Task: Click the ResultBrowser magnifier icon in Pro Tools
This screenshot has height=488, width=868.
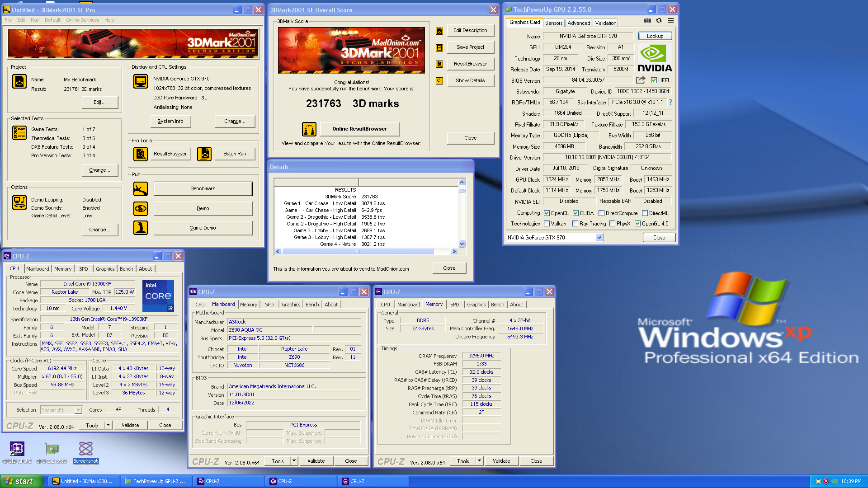Action: click(x=141, y=154)
